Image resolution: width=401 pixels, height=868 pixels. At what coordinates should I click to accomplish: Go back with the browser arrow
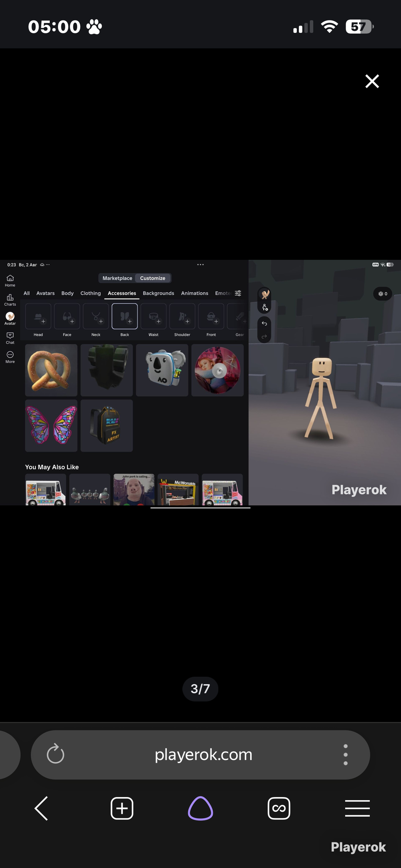pyautogui.click(x=41, y=808)
